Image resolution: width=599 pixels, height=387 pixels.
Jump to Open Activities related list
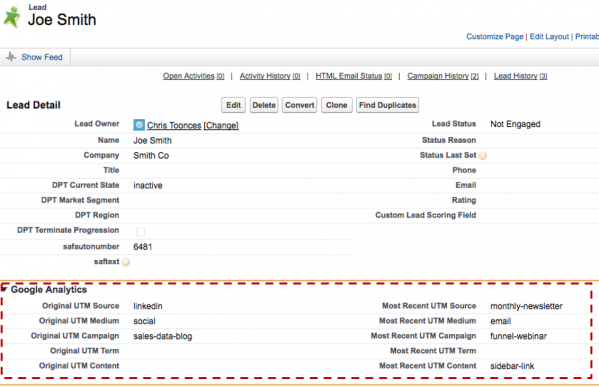point(193,76)
